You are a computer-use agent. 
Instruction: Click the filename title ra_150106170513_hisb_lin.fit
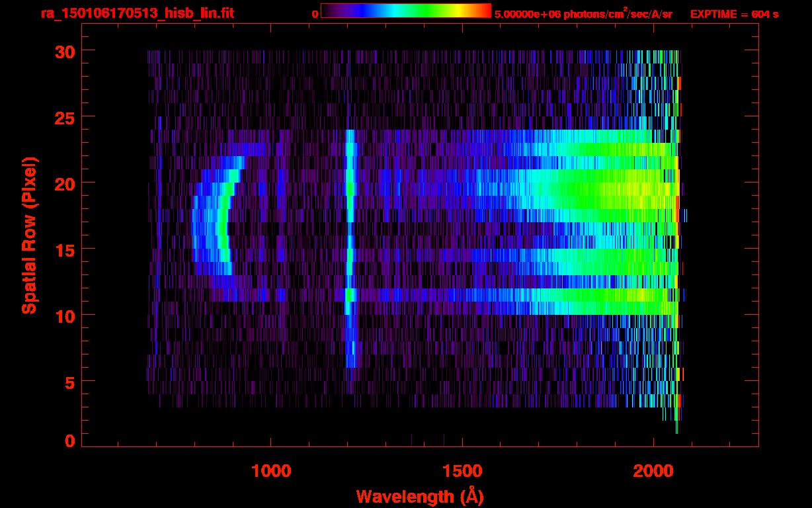tap(136, 13)
